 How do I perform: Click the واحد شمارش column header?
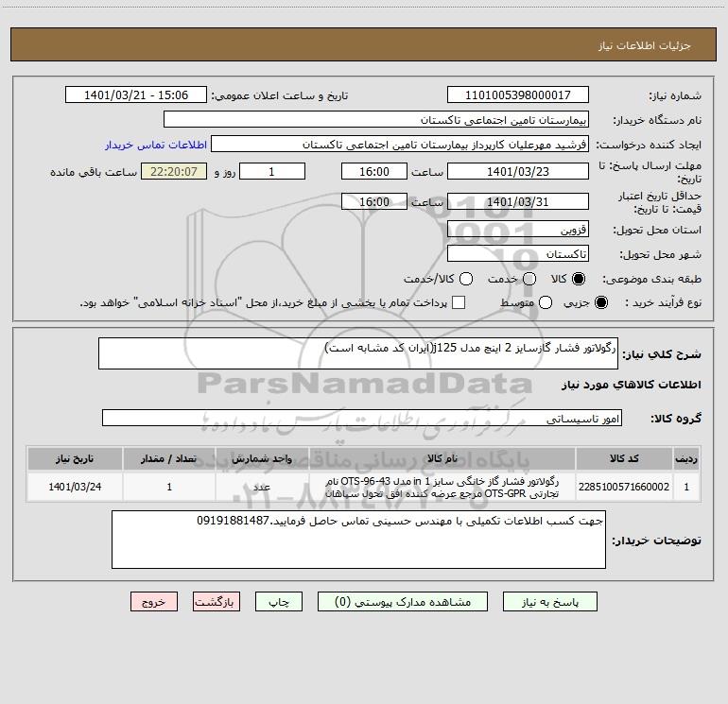[x=262, y=459]
